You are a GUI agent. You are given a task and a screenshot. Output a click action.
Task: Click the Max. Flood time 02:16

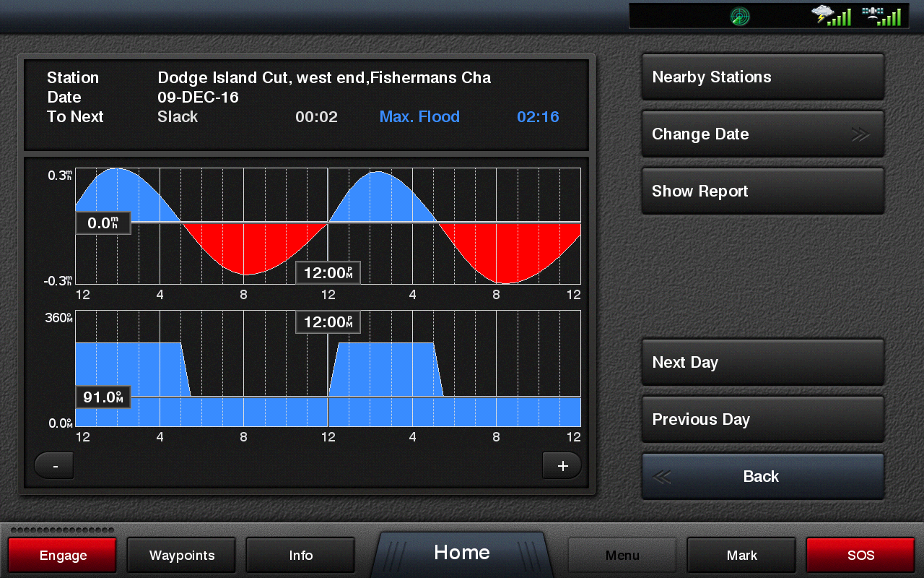tap(538, 117)
